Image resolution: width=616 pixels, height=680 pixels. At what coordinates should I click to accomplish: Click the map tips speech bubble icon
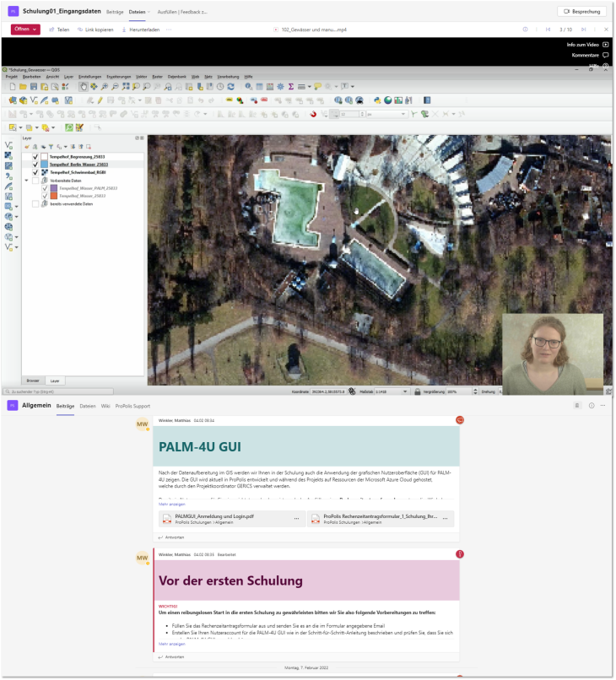317,87
